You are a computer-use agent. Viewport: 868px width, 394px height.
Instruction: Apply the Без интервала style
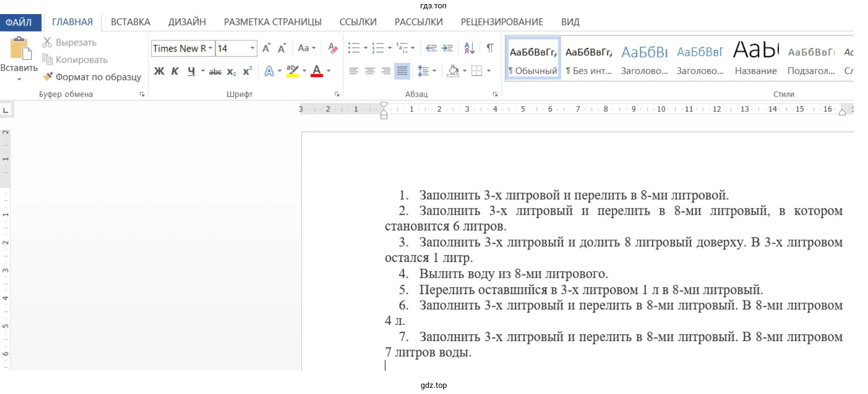[x=589, y=58]
